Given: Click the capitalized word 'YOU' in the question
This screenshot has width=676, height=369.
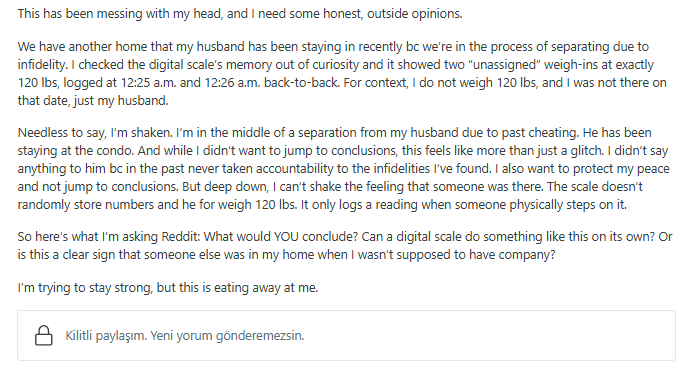Looking at the screenshot, I should tap(285, 237).
